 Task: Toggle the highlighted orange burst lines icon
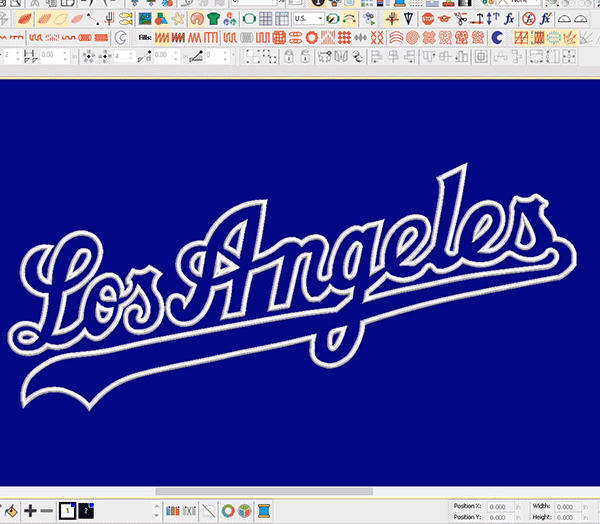(x=570, y=38)
